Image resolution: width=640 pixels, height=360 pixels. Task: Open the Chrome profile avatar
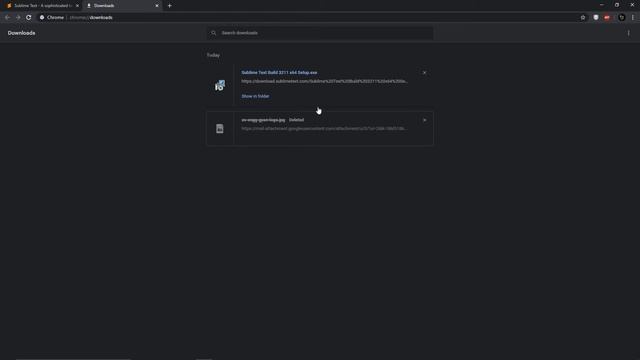(x=622, y=18)
